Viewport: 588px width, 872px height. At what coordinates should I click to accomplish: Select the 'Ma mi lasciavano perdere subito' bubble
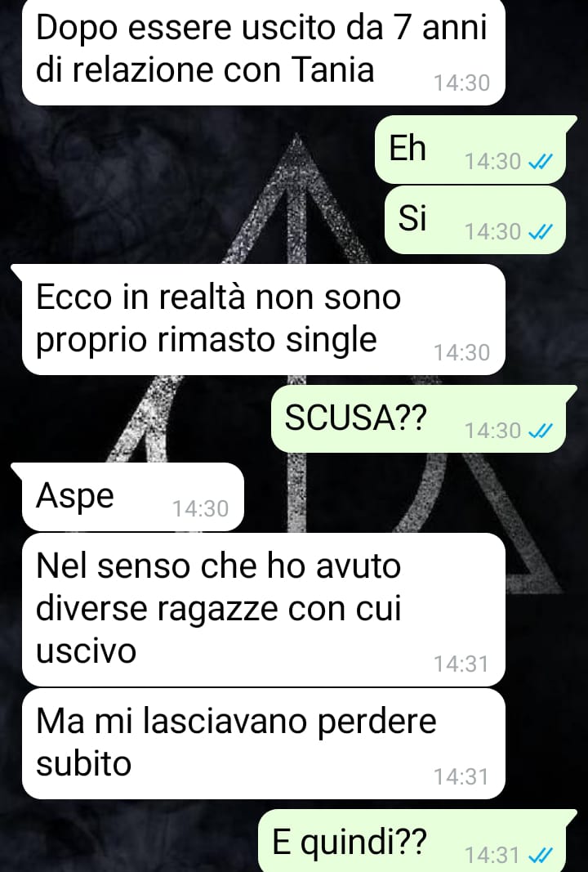click(264, 744)
